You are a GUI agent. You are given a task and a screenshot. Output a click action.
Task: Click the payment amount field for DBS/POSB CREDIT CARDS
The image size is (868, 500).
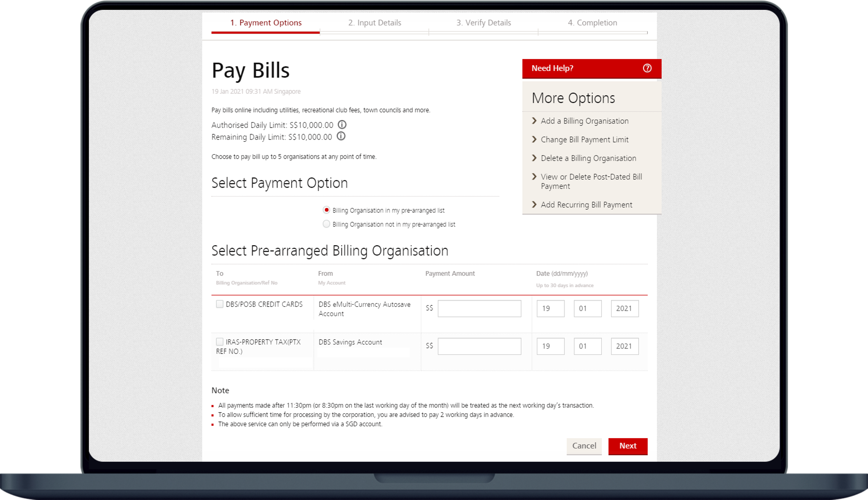tap(479, 308)
